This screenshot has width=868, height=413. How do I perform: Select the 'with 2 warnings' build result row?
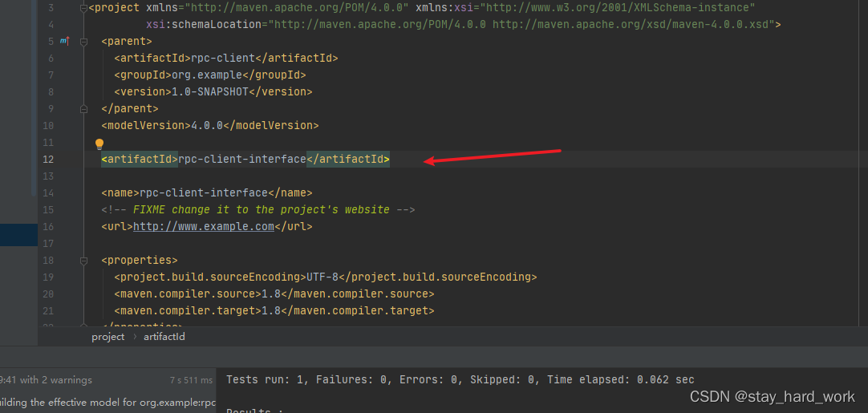click(108, 380)
